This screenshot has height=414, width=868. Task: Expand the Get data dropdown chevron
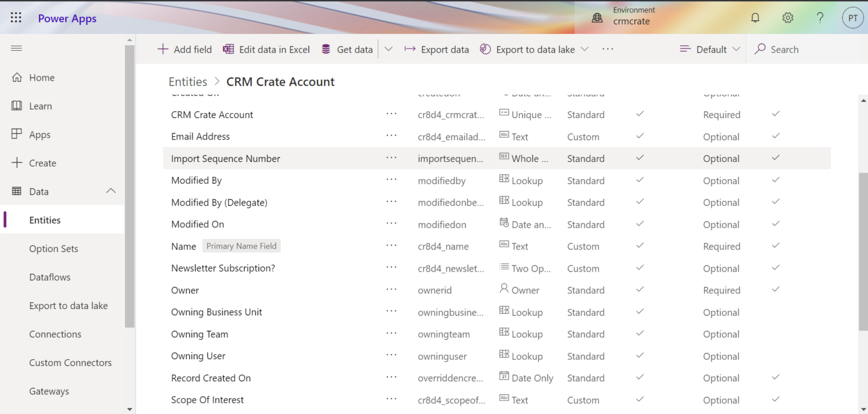388,49
